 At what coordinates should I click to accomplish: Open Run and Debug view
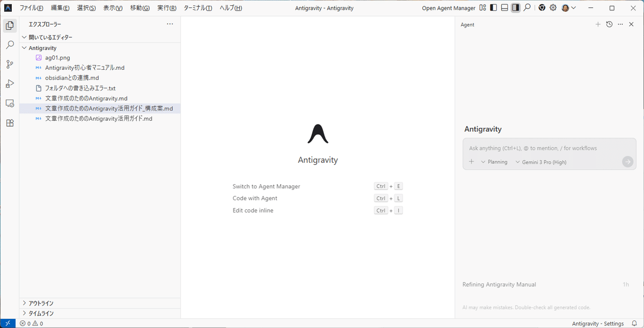click(9, 84)
